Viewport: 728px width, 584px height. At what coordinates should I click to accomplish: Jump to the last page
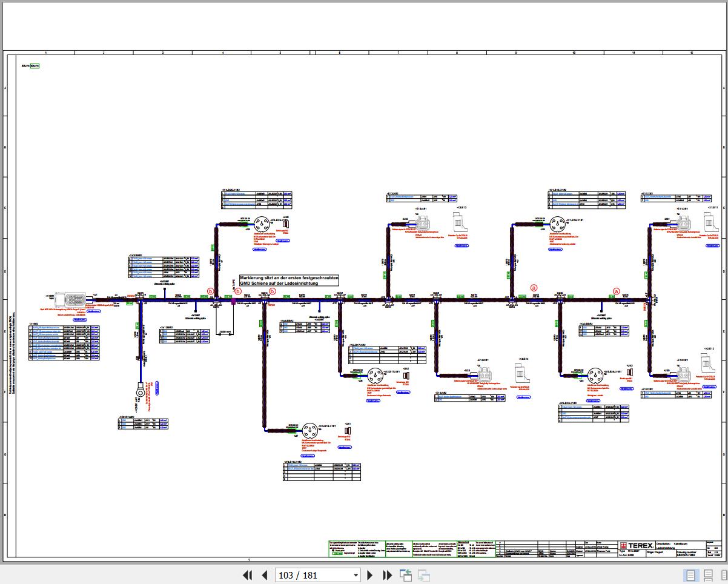pos(387,575)
